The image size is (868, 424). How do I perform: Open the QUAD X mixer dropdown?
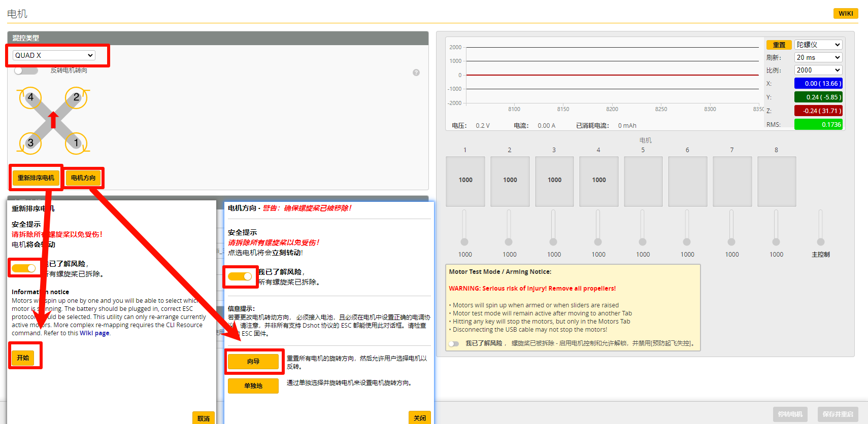[x=54, y=55]
